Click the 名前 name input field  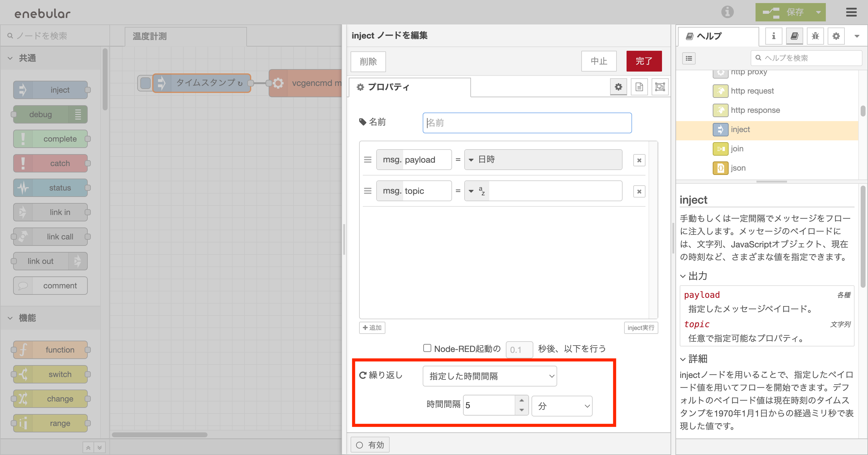click(527, 123)
